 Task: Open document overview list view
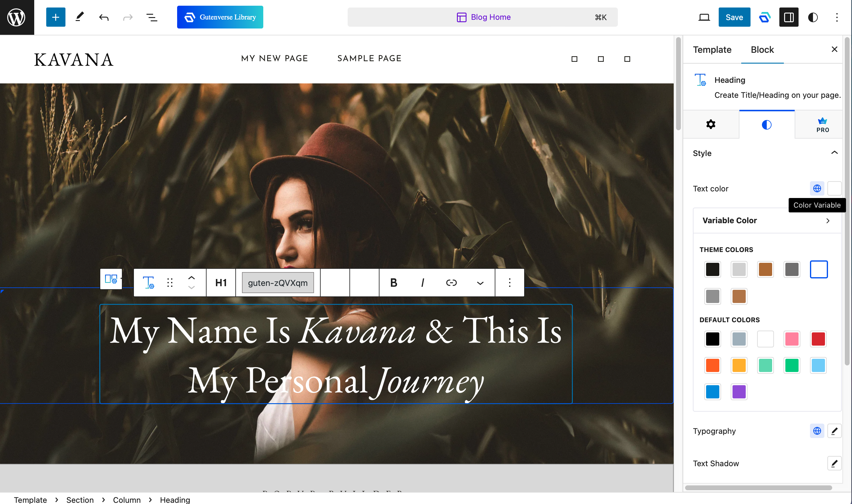click(x=152, y=17)
